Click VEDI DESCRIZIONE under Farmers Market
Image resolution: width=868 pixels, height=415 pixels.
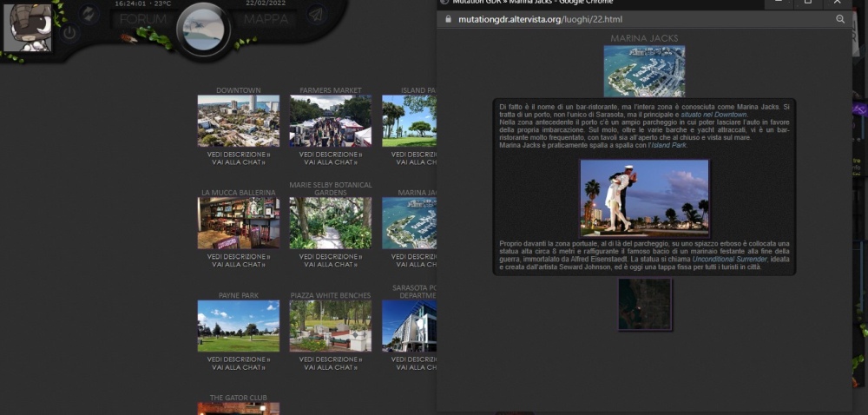pos(331,155)
